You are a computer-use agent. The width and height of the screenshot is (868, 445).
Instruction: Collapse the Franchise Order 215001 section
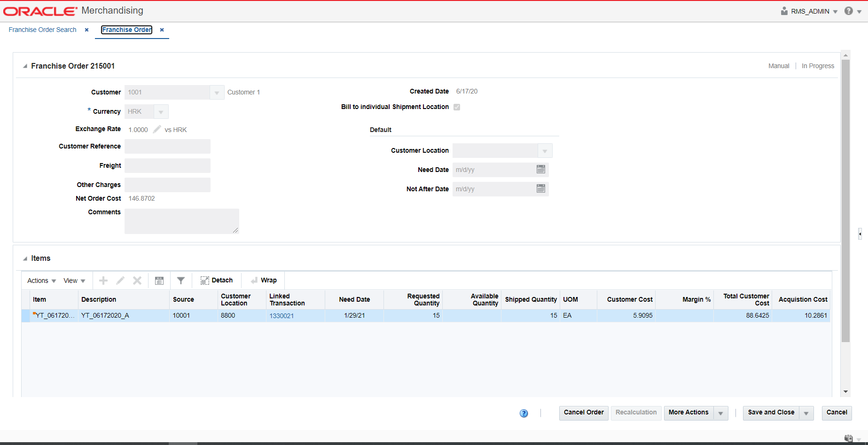[x=25, y=66]
